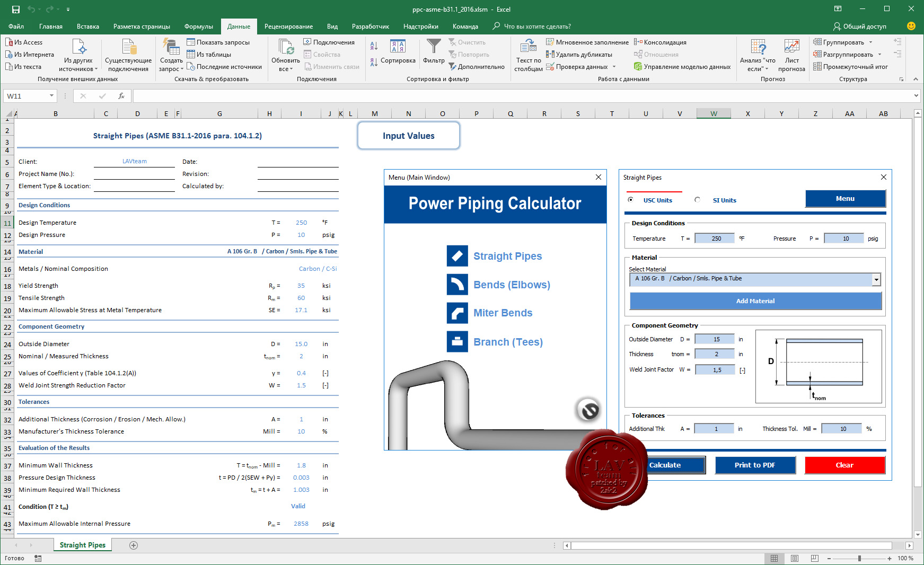The height and width of the screenshot is (565, 924).
Task: Open Text to Columns (Текст по столбцам)
Action: click(x=529, y=56)
